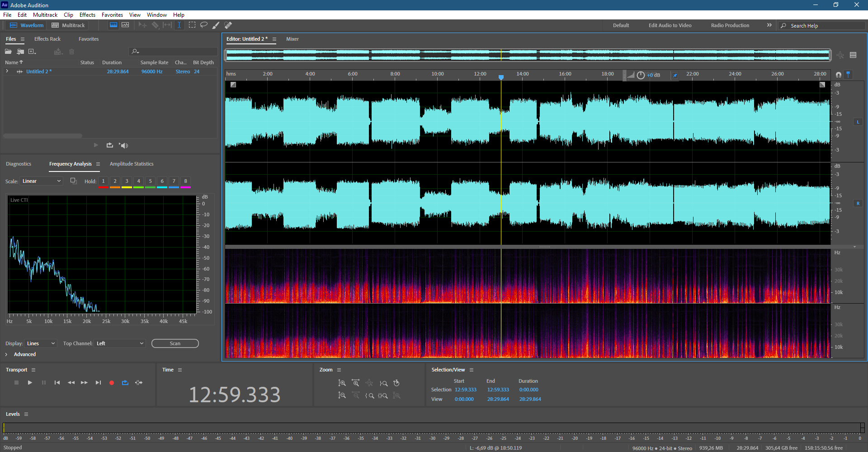Click the copy graph icon next to Scale
868x452 pixels.
click(x=73, y=181)
